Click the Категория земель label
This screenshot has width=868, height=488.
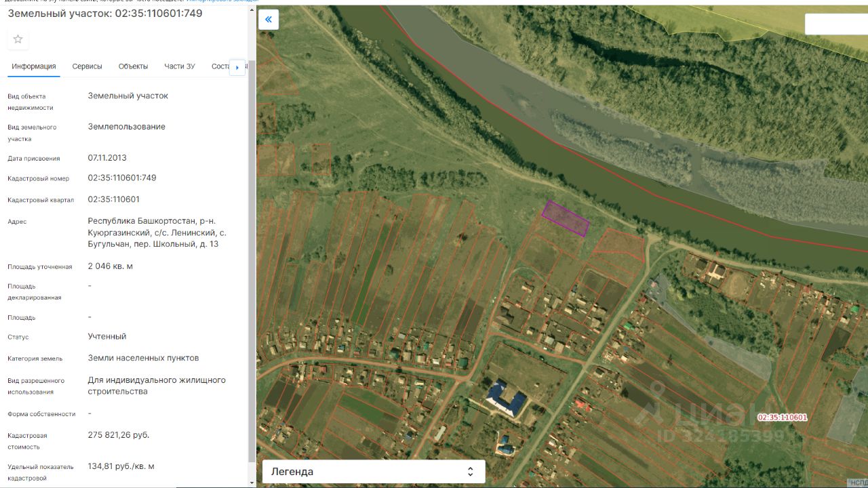(x=35, y=359)
